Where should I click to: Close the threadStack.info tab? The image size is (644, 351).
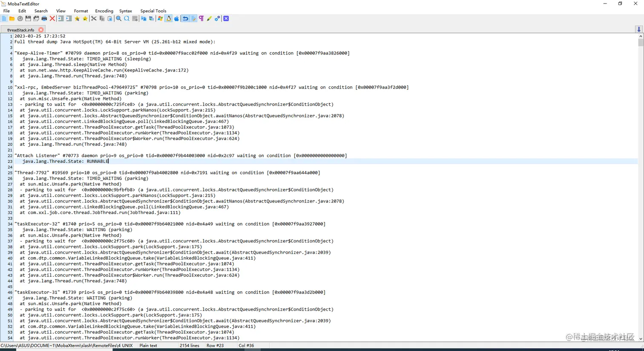[x=41, y=30]
